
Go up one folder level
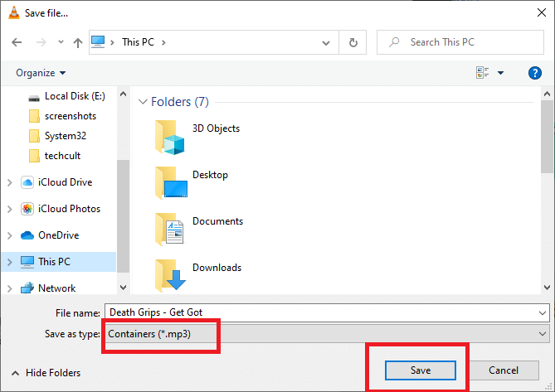78,43
